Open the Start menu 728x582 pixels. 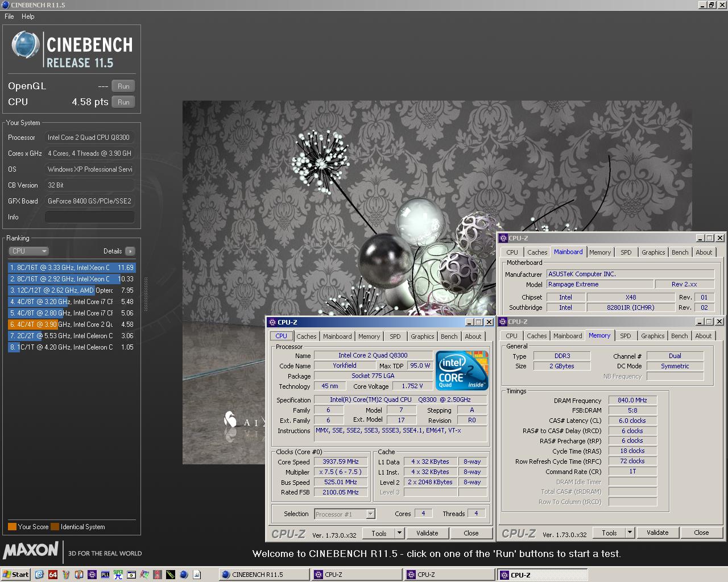click(16, 575)
